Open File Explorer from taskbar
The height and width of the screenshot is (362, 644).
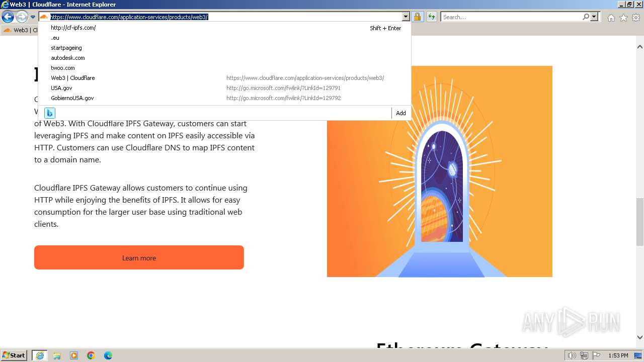coord(57,355)
